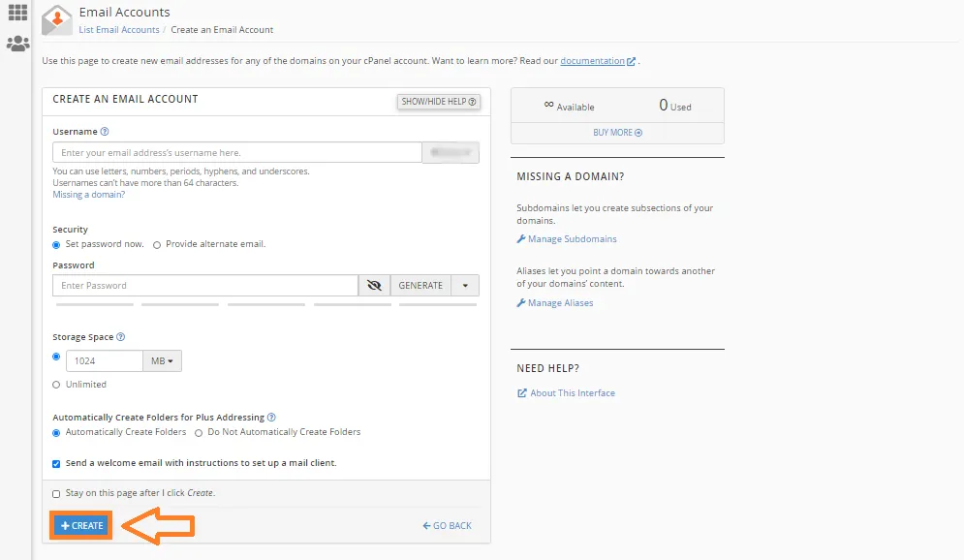Image resolution: width=964 pixels, height=560 pixels.
Task: Click the BUY MORE link
Action: pyautogui.click(x=617, y=133)
